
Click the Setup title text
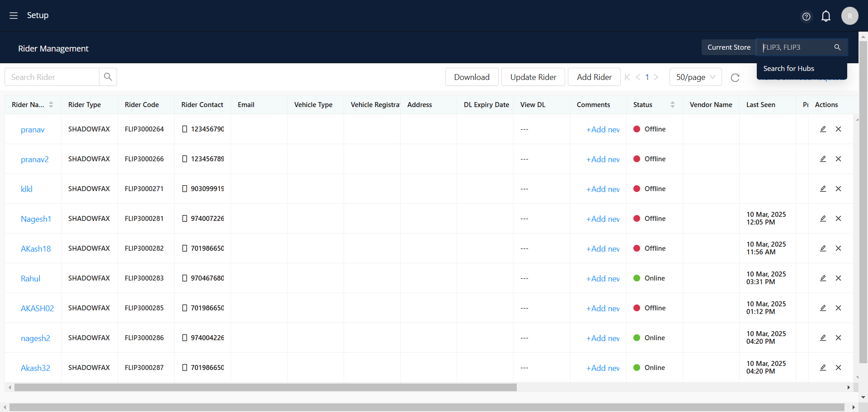point(38,15)
